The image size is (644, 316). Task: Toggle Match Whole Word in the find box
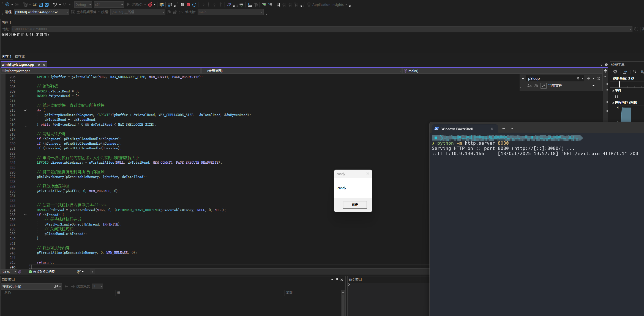tap(536, 86)
